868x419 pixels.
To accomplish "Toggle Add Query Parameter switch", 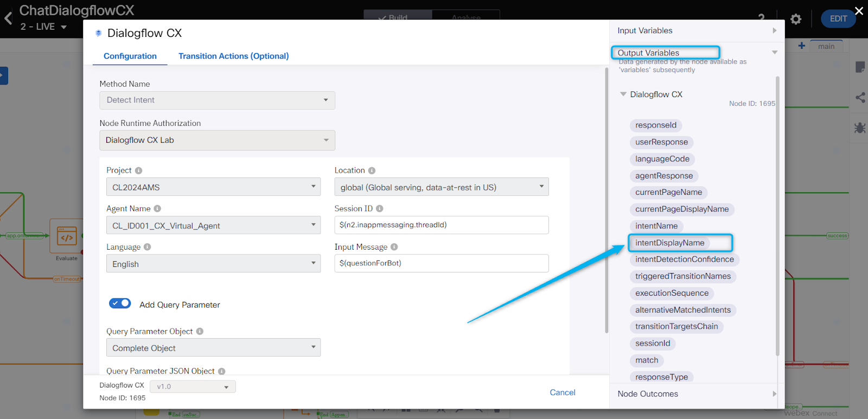I will [x=120, y=303].
